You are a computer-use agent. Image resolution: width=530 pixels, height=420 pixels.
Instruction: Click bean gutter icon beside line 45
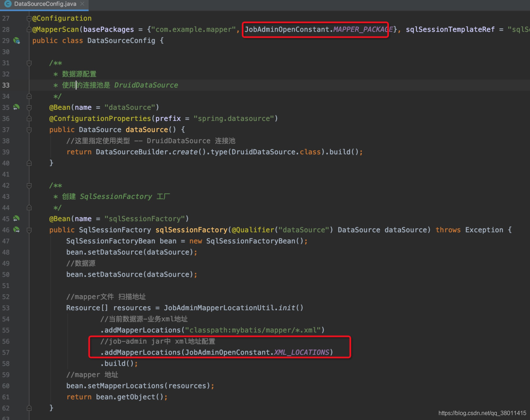[x=17, y=218]
